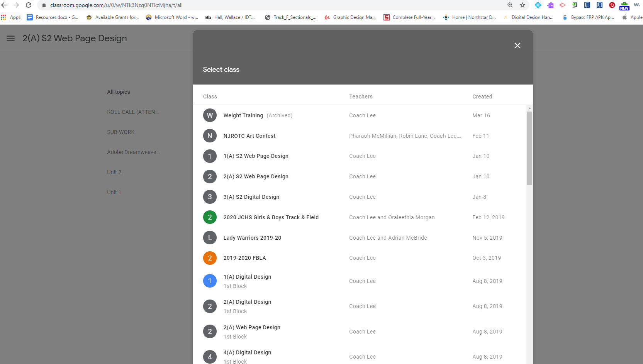Click the hamburger main menu icon
Viewport: 643px width, 364px height.
(x=11, y=38)
